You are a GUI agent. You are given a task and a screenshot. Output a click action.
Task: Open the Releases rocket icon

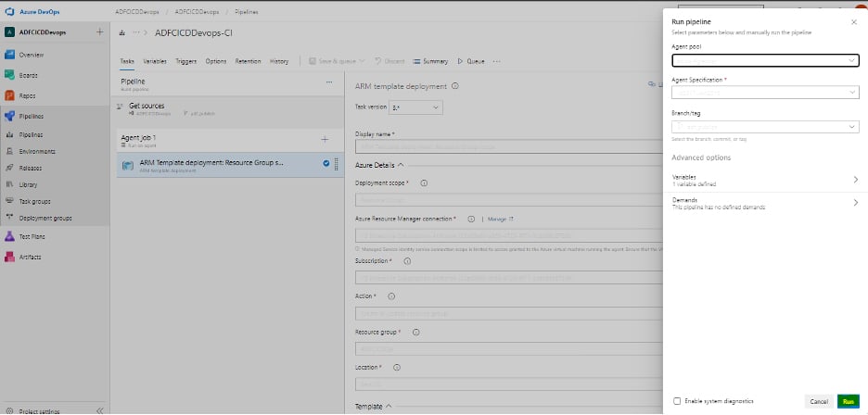click(x=9, y=168)
